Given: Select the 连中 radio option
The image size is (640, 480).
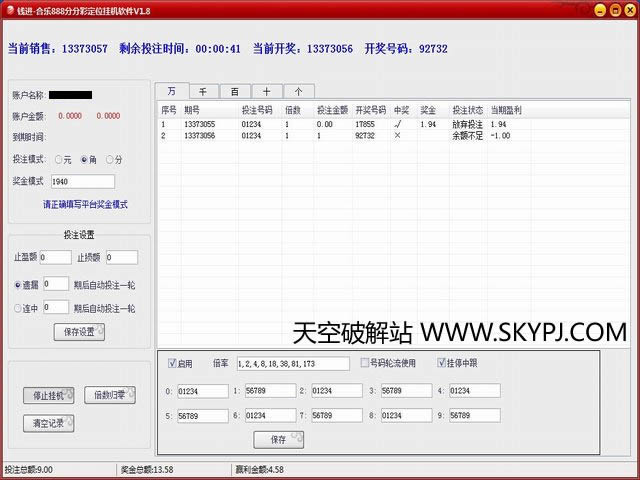Looking at the screenshot, I should click(19, 308).
